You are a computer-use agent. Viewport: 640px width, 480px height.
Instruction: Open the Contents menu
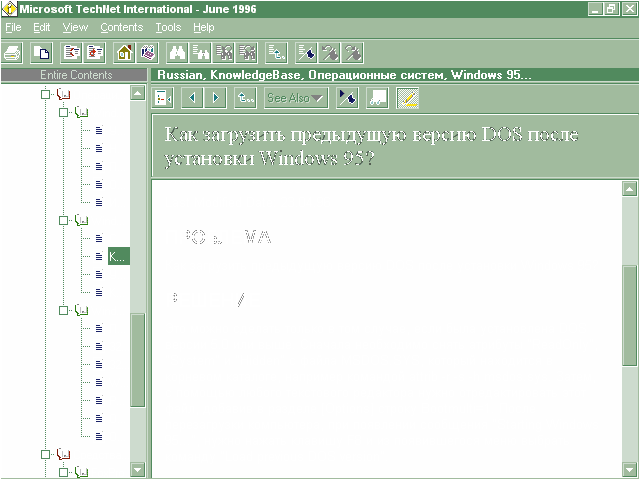pyautogui.click(x=122, y=27)
